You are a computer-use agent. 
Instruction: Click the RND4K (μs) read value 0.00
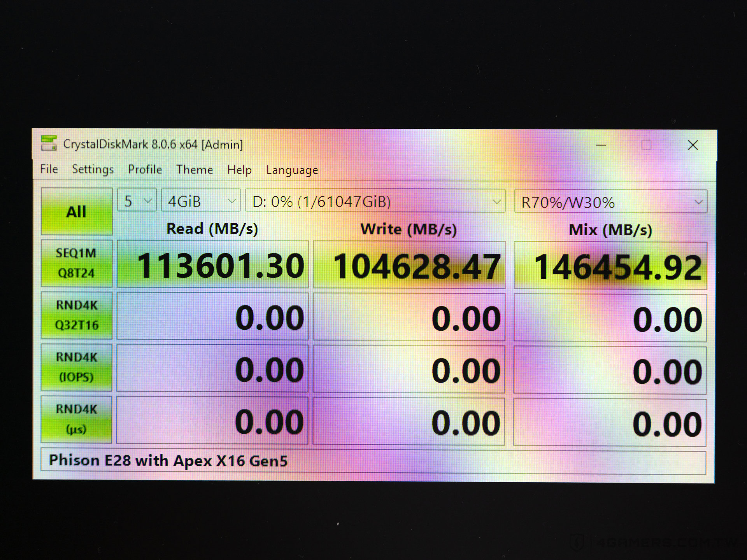(213, 420)
